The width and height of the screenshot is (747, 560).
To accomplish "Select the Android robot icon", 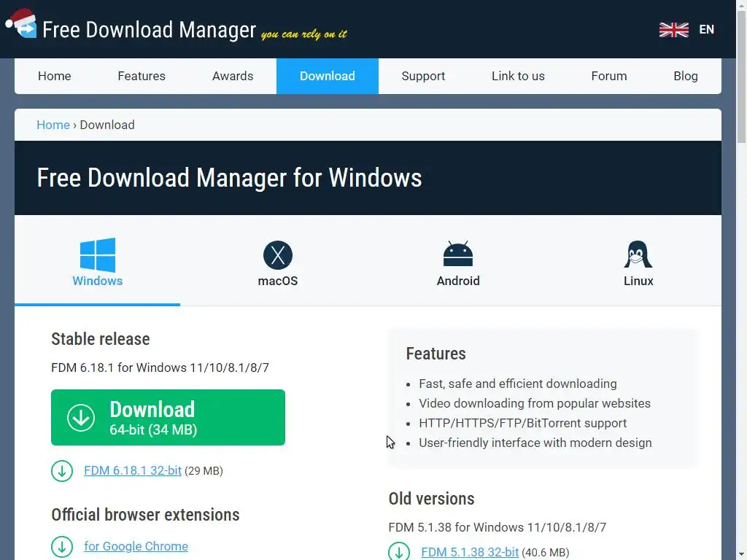I will (458, 254).
